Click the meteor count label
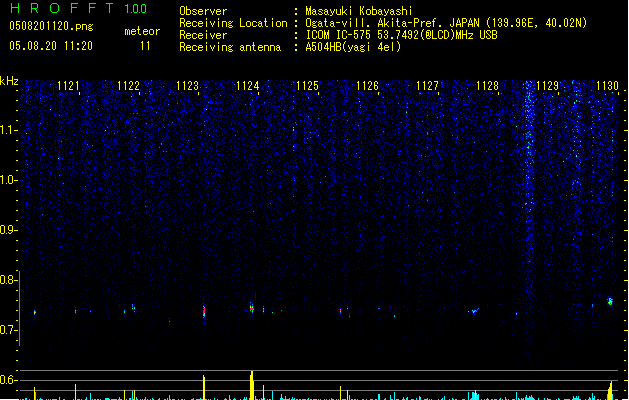629x400 pixels. (142, 31)
